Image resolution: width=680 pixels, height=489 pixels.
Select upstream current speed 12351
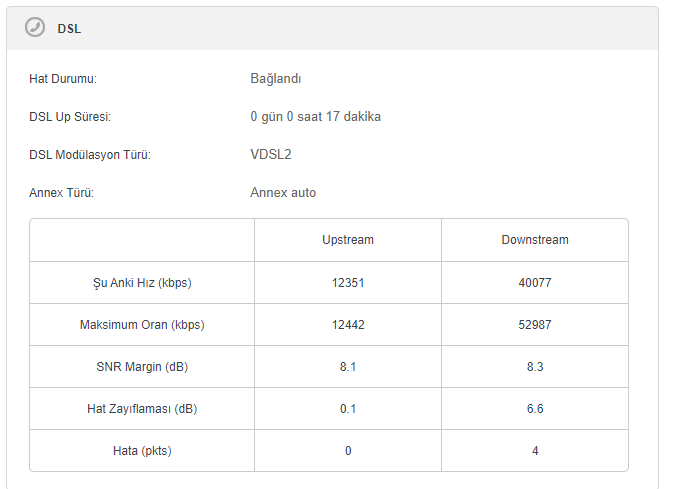coord(348,283)
